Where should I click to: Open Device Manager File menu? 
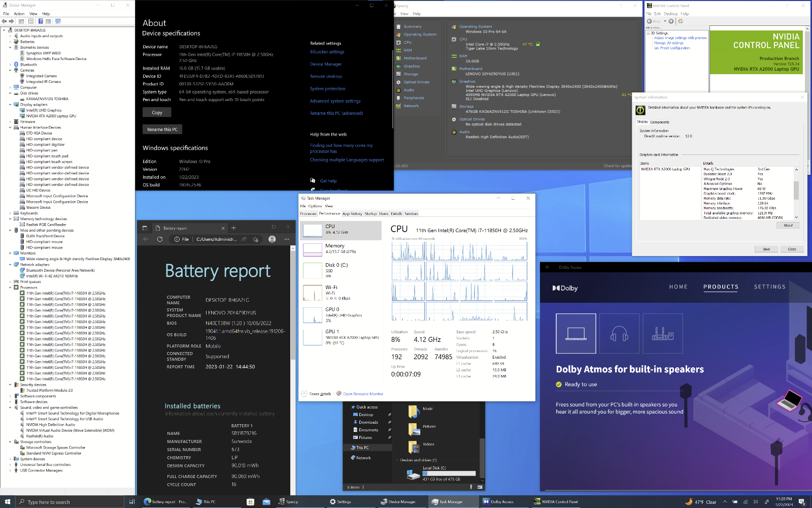click(6, 14)
